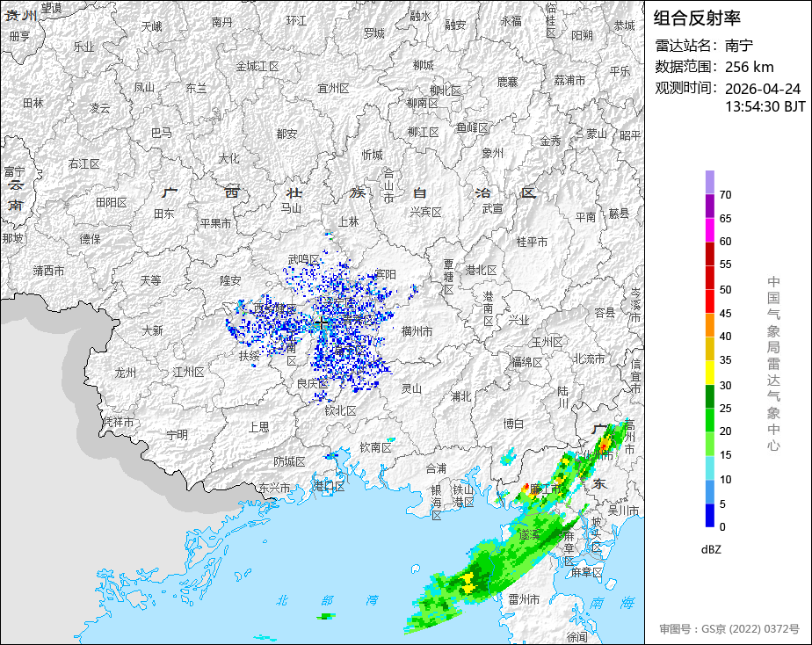
Task: Click the observation date 2026-04-24
Action: coord(763,89)
